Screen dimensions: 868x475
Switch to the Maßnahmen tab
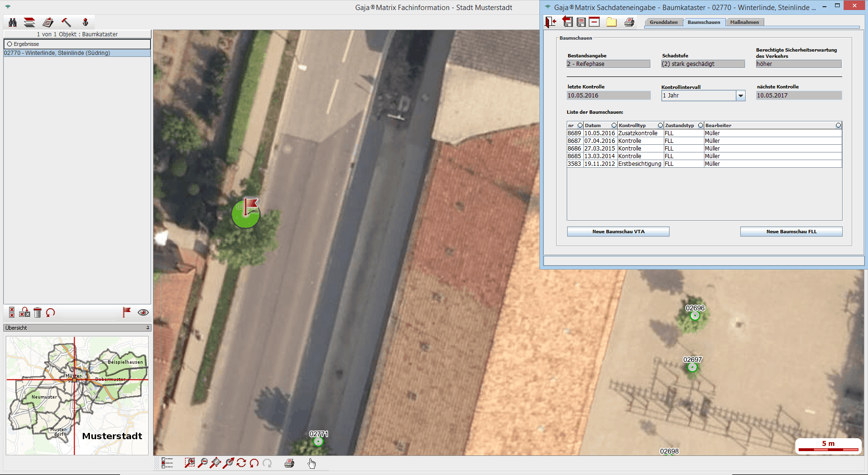pos(744,22)
